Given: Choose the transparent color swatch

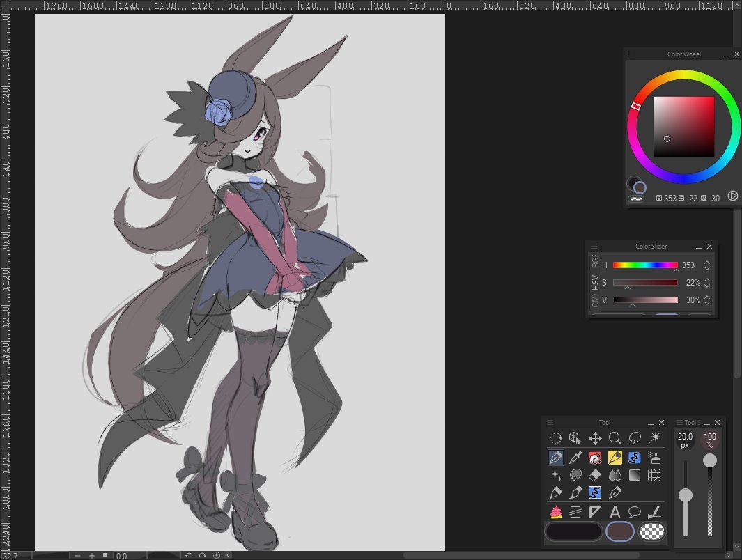Looking at the screenshot, I should [x=652, y=531].
